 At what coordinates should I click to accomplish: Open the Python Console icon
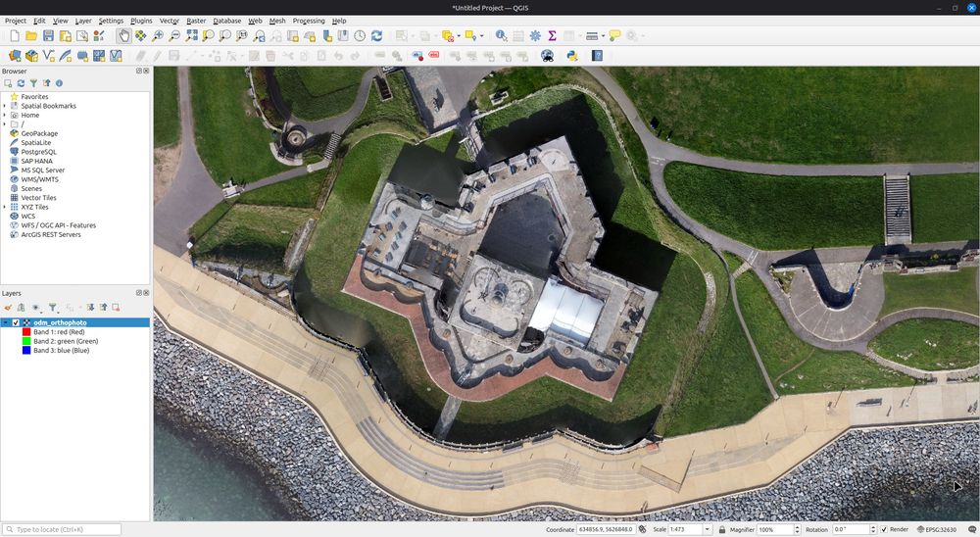coord(571,56)
